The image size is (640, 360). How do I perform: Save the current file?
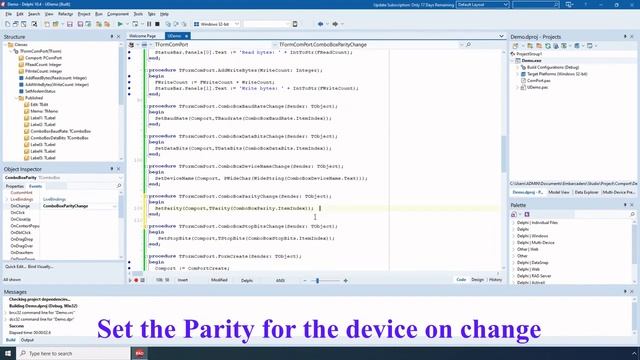[x=70, y=24]
